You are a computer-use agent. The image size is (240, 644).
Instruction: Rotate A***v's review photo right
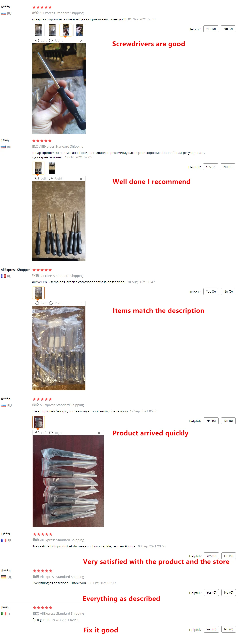(x=56, y=40)
